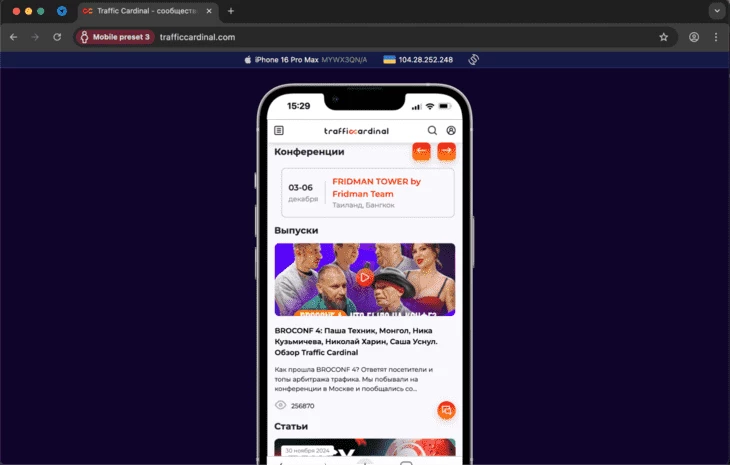Open the floating orange chat button

(x=446, y=410)
